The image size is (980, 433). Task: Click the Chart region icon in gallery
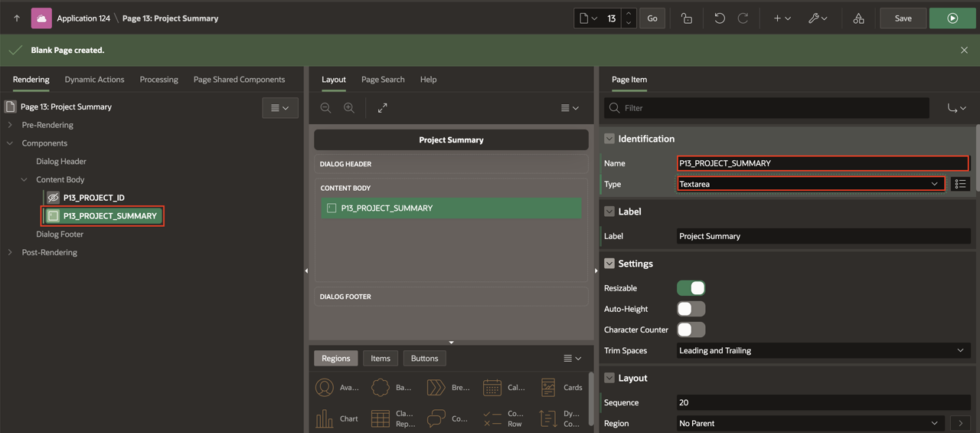pos(325,418)
